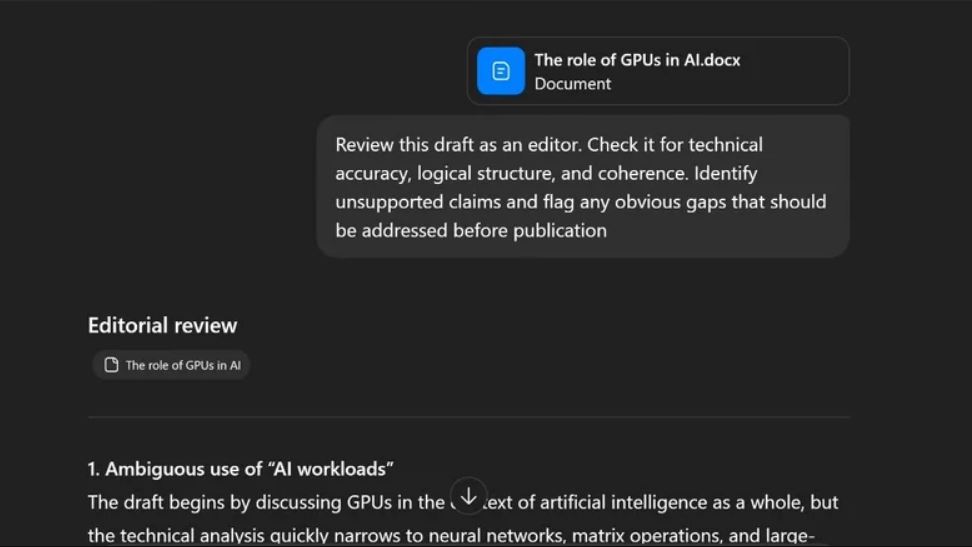The image size is (972, 547).
Task: Open the 'The role of GPUs in AI' source chip
Action: coord(182,365)
